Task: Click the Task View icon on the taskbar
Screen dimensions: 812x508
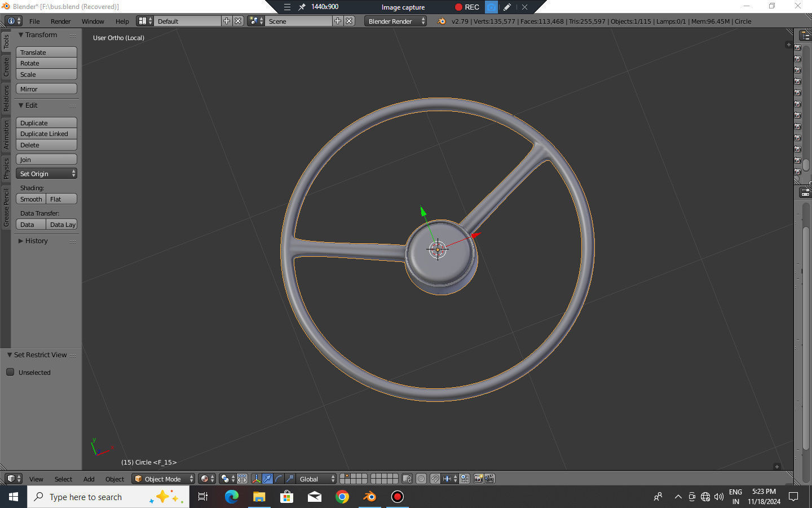Action: 203,497
